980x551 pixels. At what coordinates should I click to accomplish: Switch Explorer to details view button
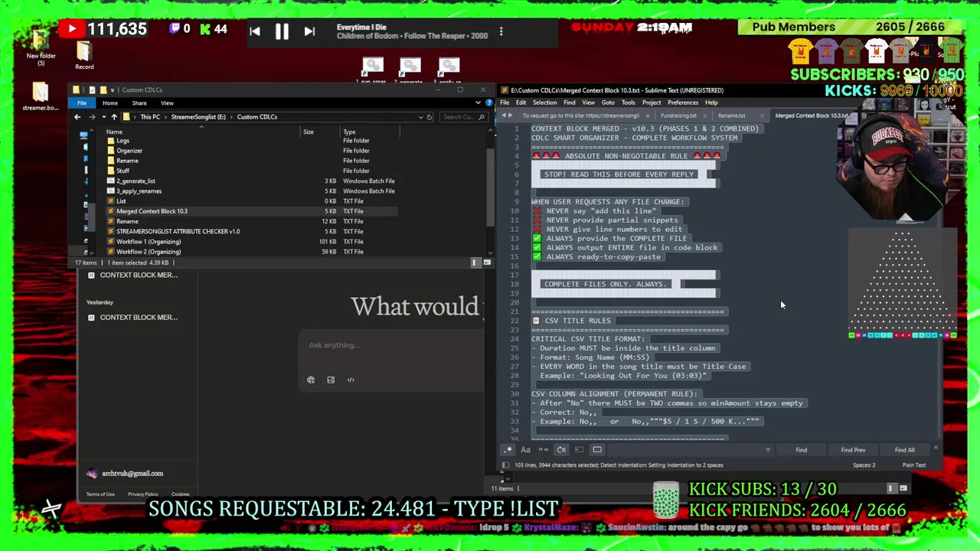pyautogui.click(x=475, y=262)
